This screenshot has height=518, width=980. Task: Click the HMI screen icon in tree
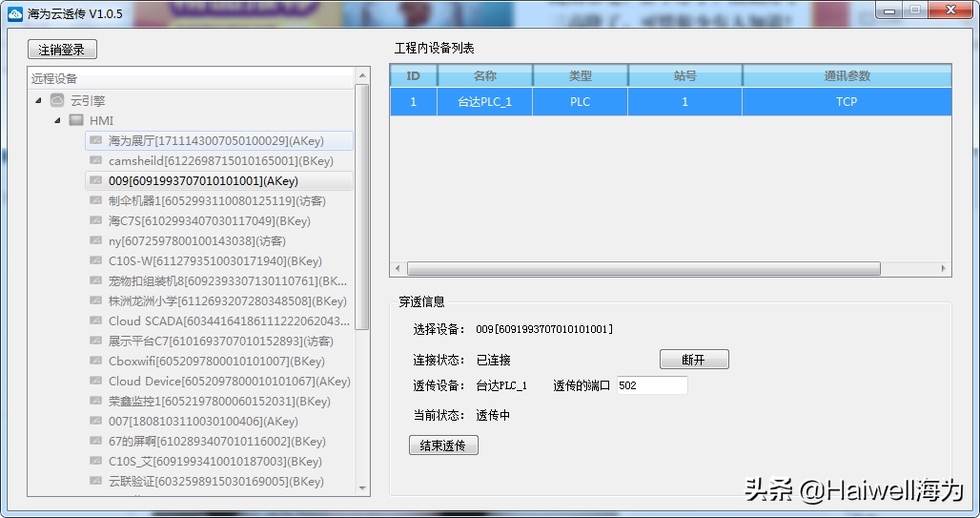(x=76, y=120)
